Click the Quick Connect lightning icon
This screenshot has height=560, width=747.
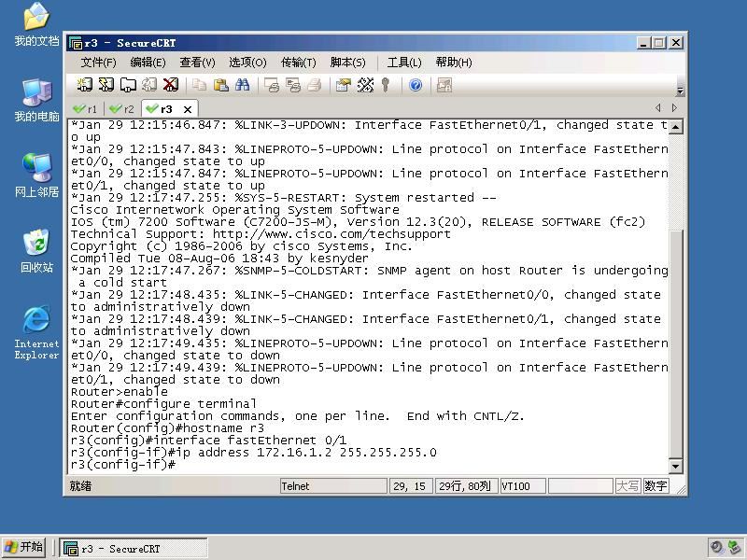[x=106, y=85]
